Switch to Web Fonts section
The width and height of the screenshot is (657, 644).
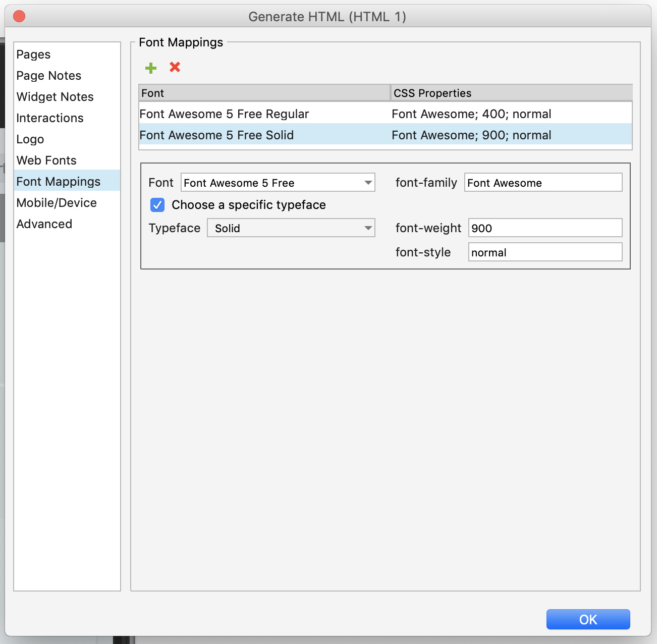pos(46,160)
